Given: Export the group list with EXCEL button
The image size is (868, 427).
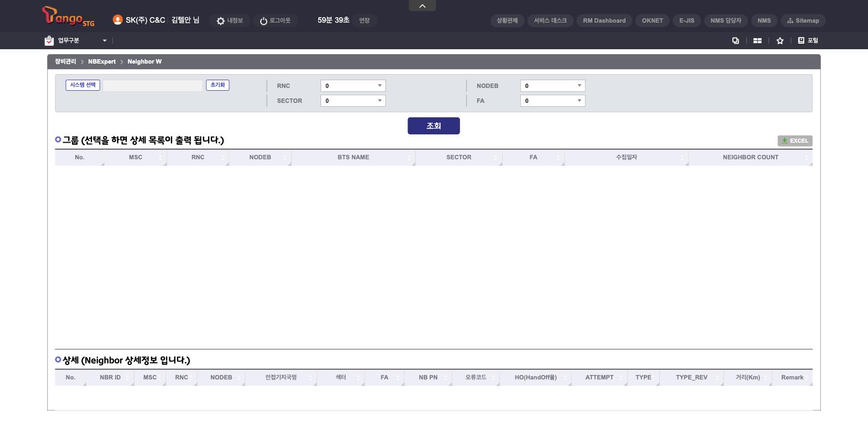Looking at the screenshot, I should coord(795,140).
